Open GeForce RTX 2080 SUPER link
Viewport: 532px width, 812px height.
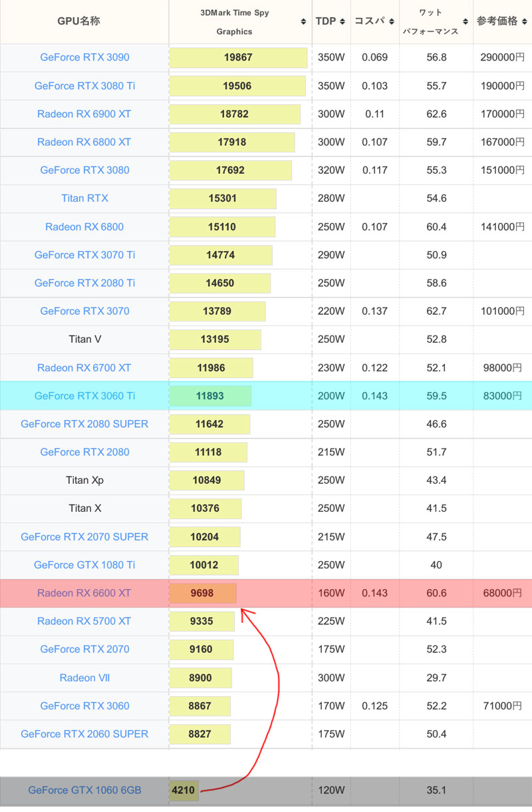tap(84, 424)
